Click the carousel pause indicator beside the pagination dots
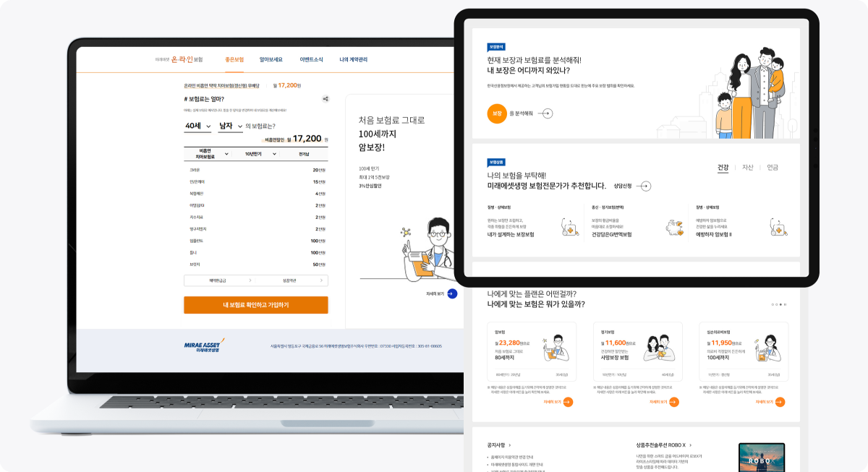 [x=786, y=304]
